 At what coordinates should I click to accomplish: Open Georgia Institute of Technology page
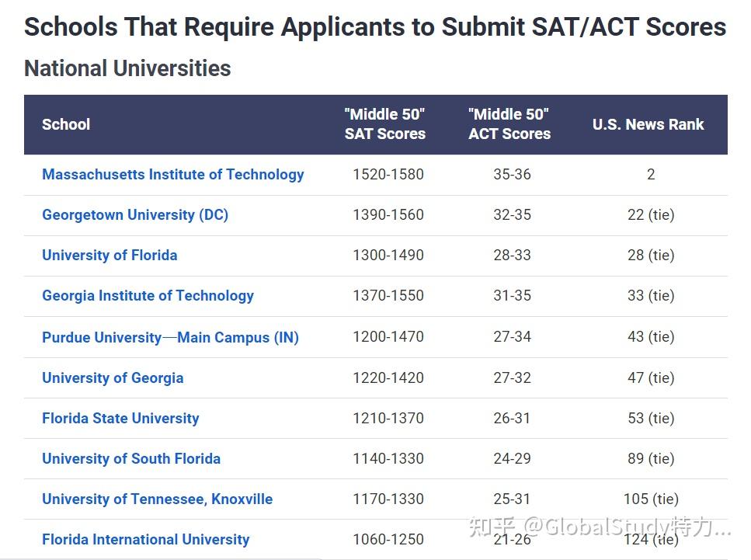pos(148,295)
